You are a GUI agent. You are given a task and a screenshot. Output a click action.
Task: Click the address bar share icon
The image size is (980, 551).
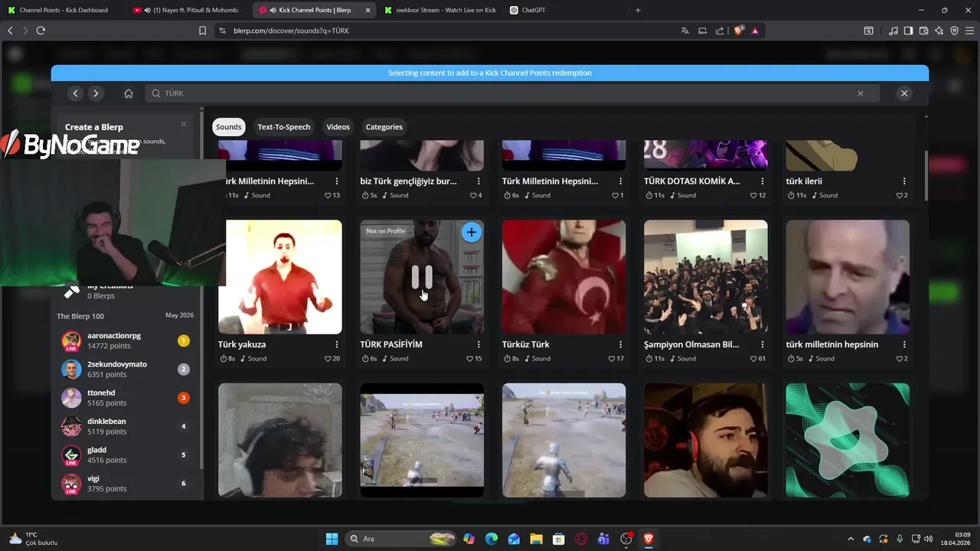click(x=720, y=31)
